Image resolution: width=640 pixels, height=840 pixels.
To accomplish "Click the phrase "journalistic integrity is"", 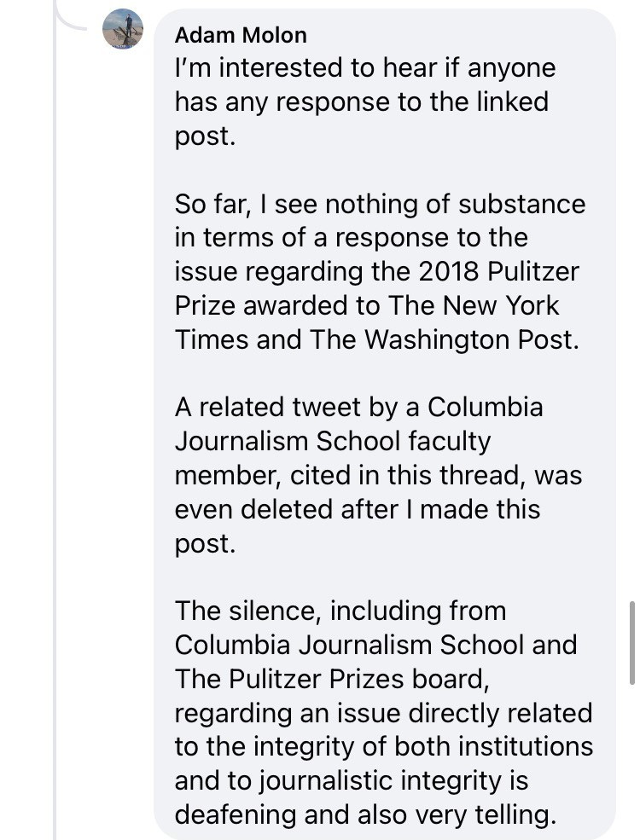I will pos(394,781).
